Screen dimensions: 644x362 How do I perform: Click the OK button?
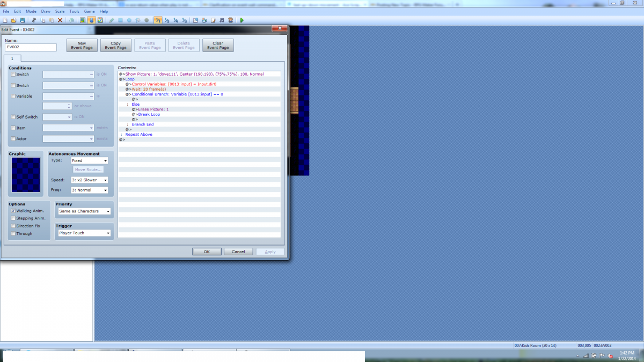[x=207, y=252]
